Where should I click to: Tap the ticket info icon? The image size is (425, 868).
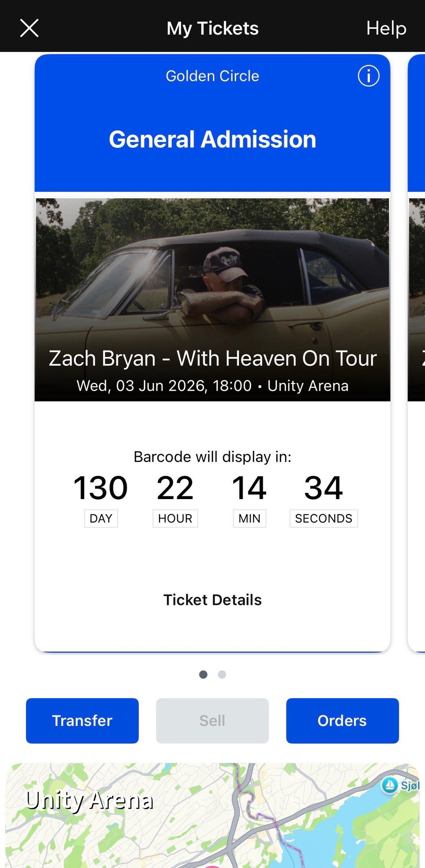point(368,76)
